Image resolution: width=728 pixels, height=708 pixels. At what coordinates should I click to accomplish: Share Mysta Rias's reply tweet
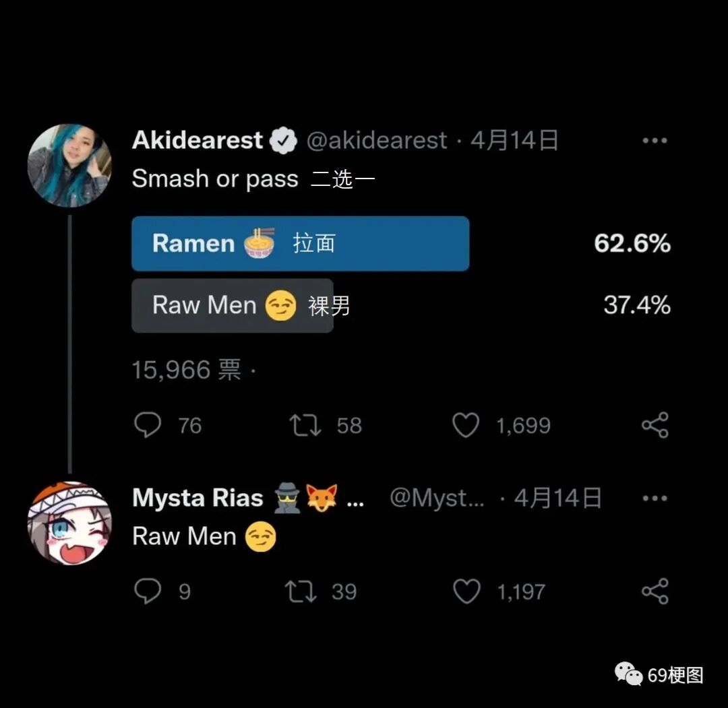coord(655,591)
